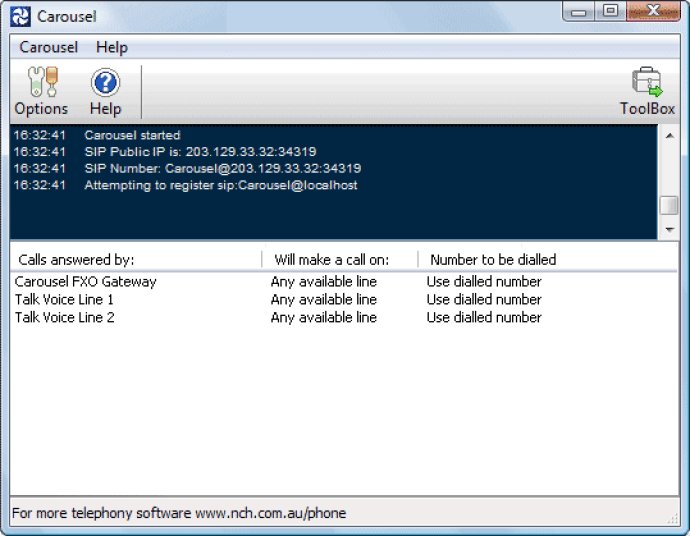Click the log scrollbar thumb
This screenshot has height=536, width=690.
669,205
